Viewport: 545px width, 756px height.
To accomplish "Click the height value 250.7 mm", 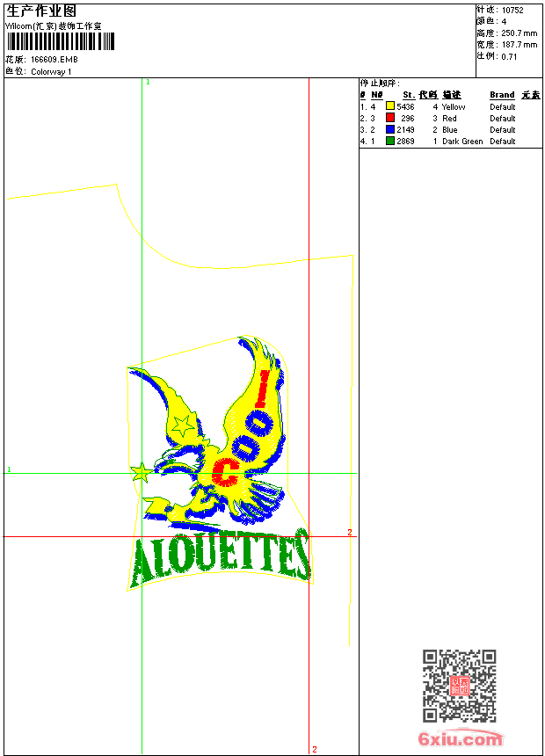I will click(x=519, y=33).
